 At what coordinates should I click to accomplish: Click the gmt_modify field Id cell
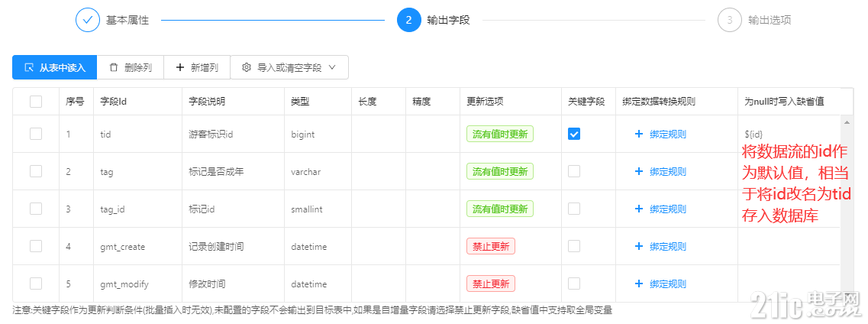click(x=138, y=283)
